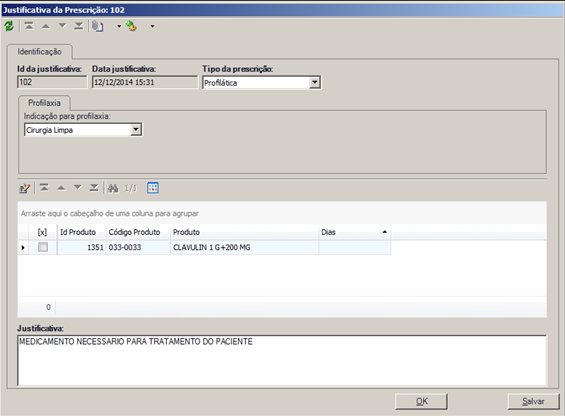Go to first row in grid toolbar

(44, 188)
